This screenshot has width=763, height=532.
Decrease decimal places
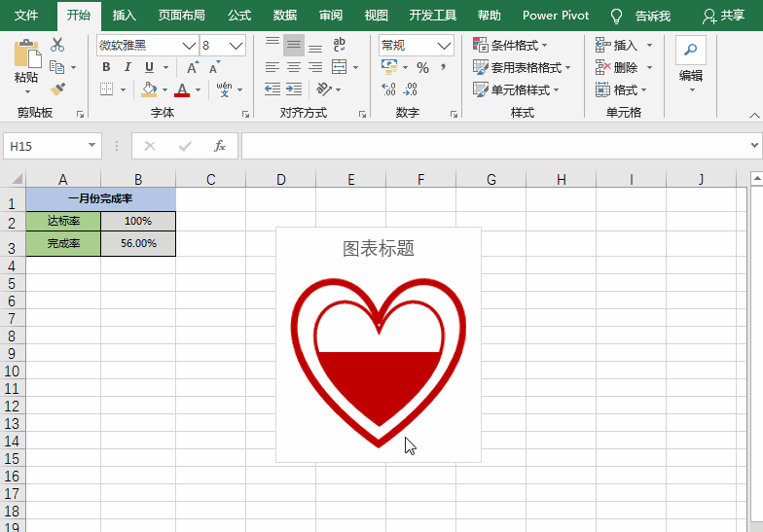[411, 89]
